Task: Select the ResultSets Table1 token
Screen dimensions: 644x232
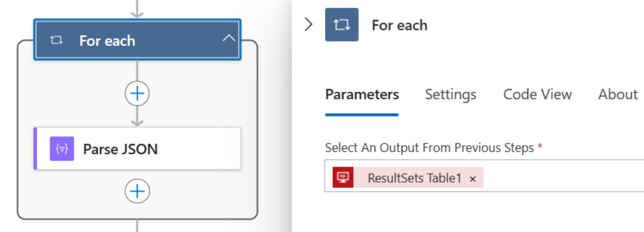Action: coord(414,178)
